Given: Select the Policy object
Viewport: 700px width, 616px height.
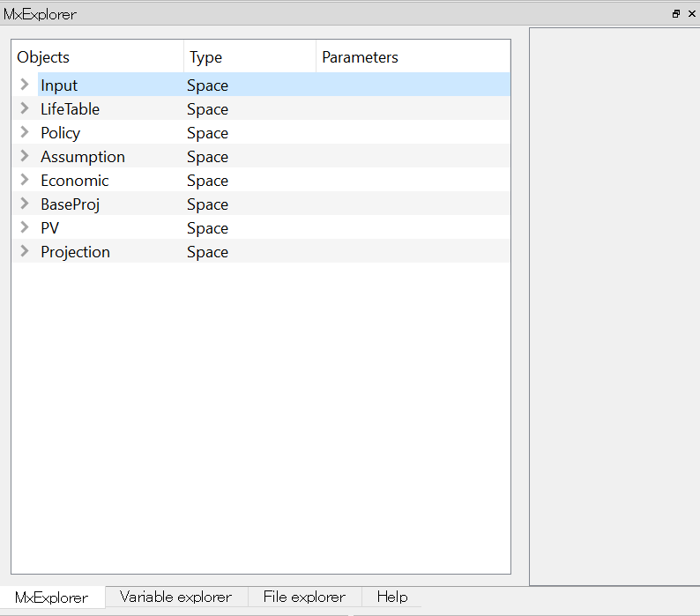Looking at the screenshot, I should [x=60, y=133].
